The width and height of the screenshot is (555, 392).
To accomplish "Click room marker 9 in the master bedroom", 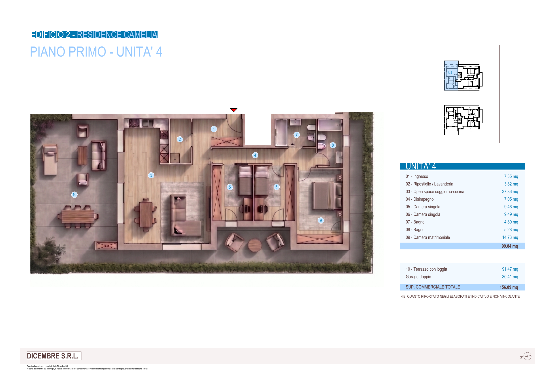I will 321,220.
